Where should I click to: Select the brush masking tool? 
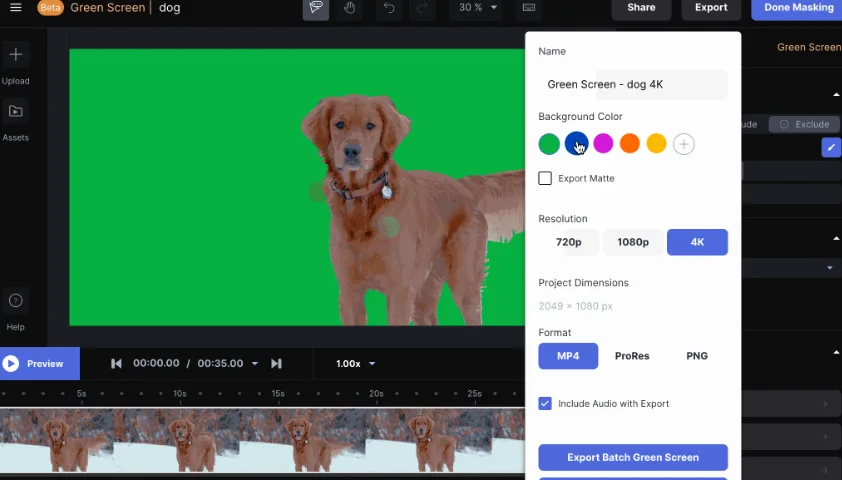pyautogui.click(x=317, y=8)
